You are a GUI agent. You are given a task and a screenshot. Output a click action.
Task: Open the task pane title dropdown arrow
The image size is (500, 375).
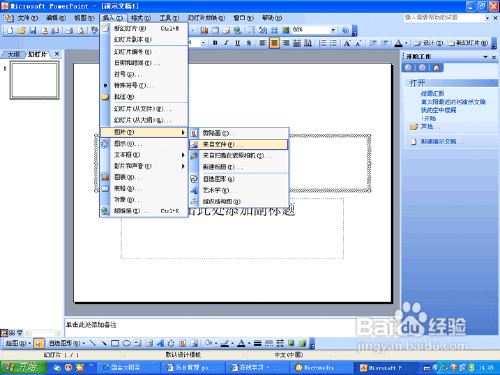pyautogui.click(x=485, y=57)
